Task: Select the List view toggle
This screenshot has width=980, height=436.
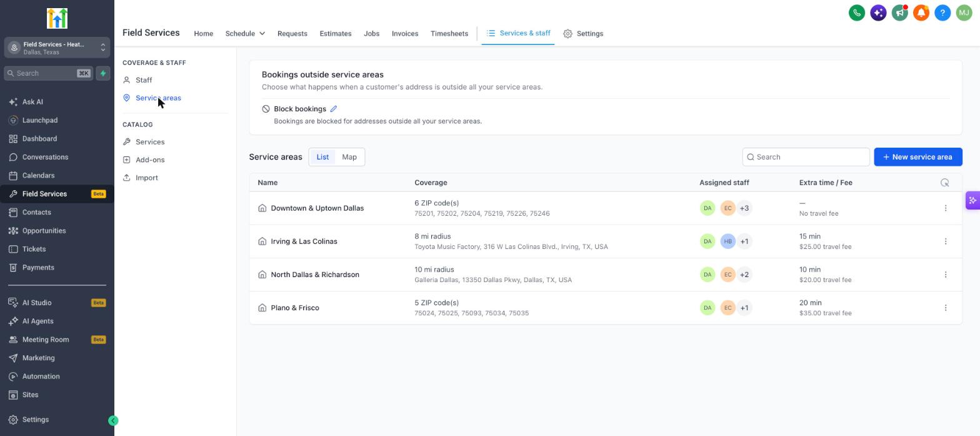Action: 322,157
